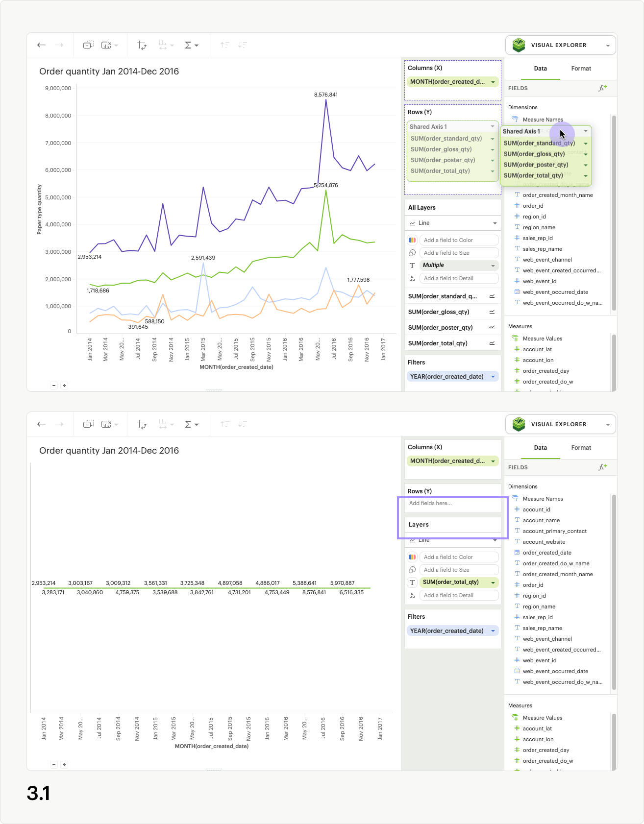Click the line chart icon next to SUM(order_gloss_qty) layer
This screenshot has height=824, width=644.
492,312
